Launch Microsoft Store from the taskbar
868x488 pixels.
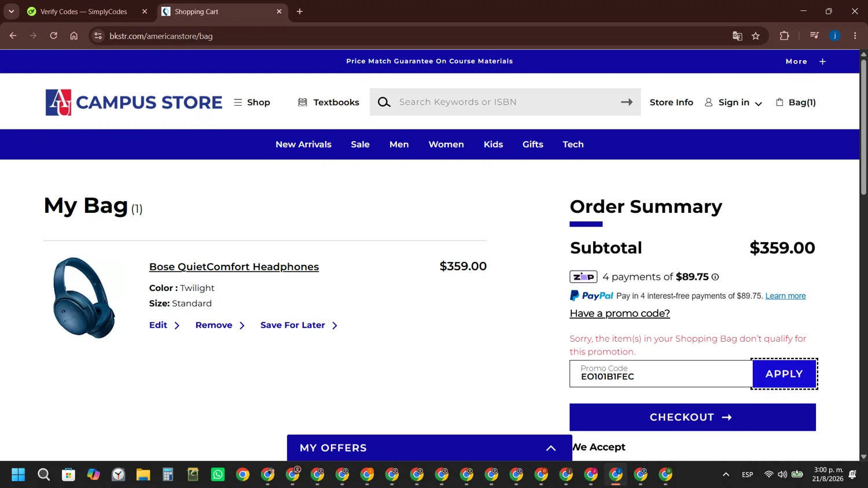(68, 475)
